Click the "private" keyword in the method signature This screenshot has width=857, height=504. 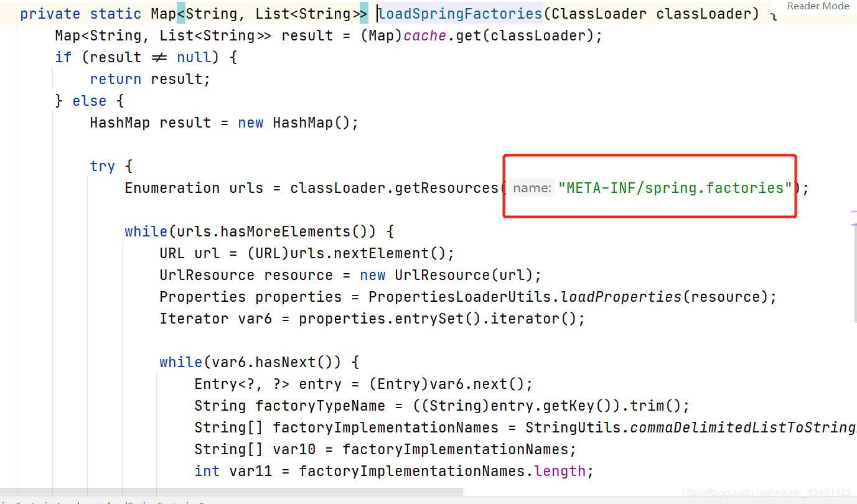[x=50, y=14]
